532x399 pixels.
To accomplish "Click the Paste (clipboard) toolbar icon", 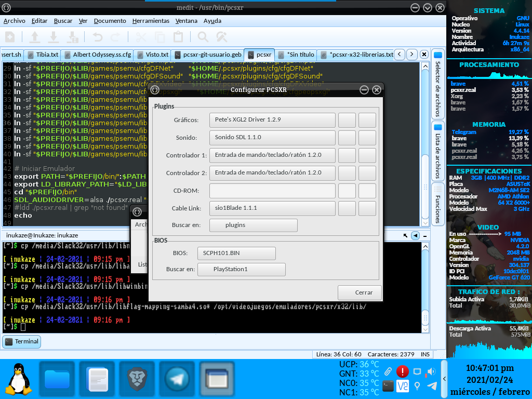I will coord(178,37).
